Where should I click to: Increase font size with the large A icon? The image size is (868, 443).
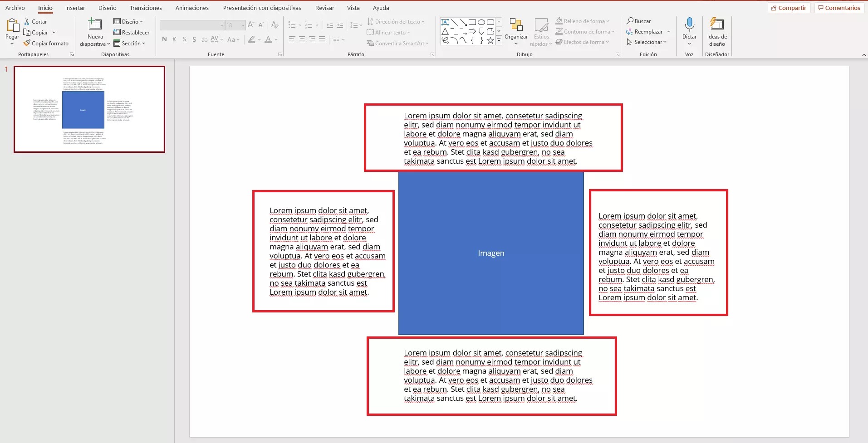(x=251, y=25)
